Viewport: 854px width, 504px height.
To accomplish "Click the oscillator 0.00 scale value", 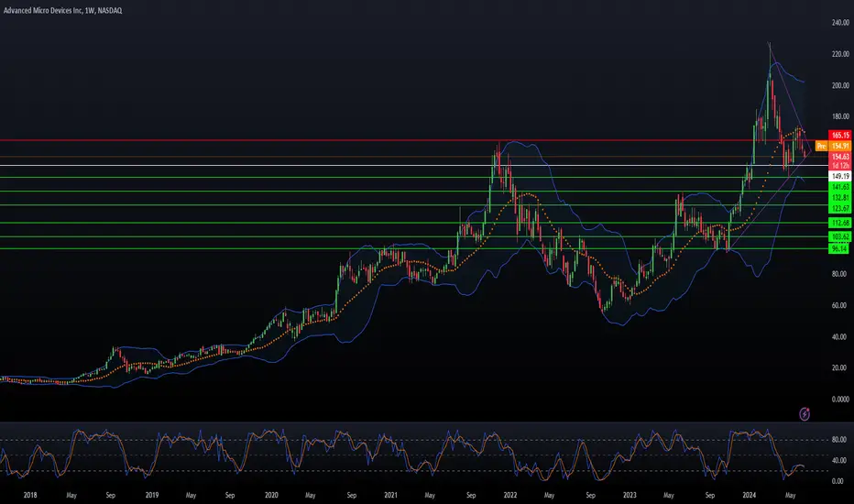I will pyautogui.click(x=838, y=482).
